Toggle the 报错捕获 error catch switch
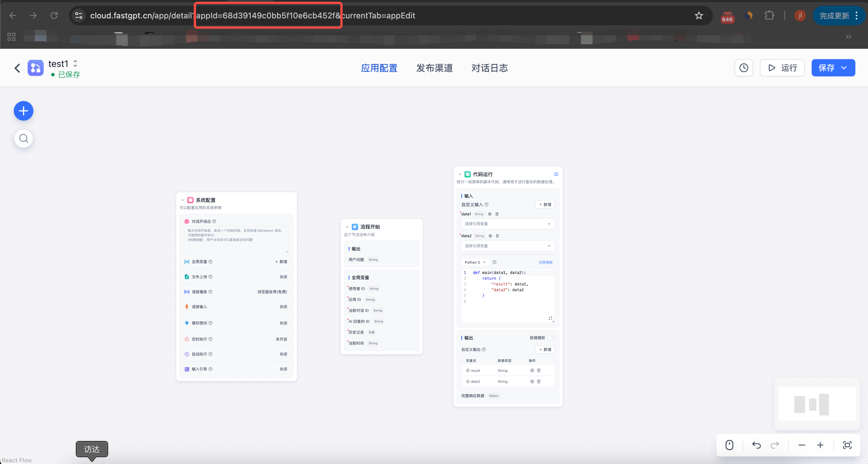 [551, 338]
